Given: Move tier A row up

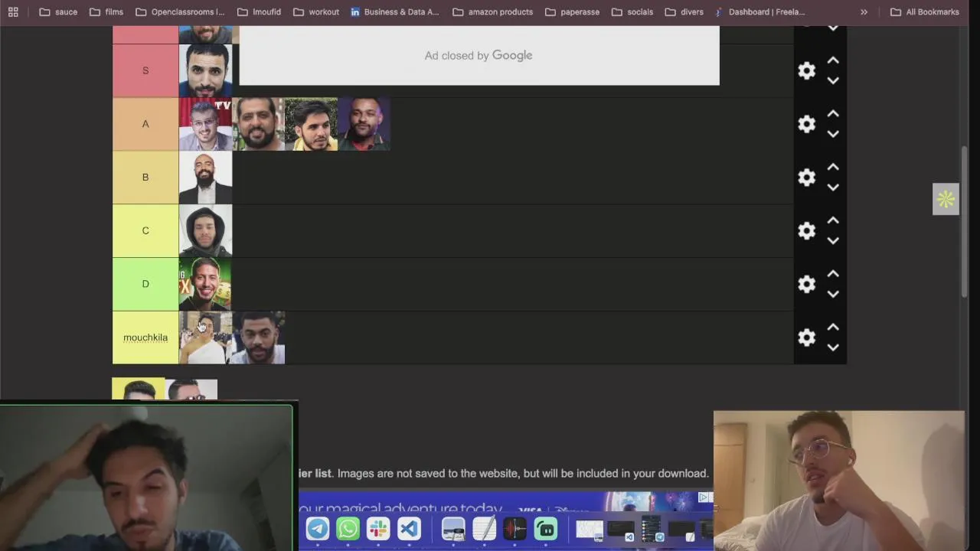Looking at the screenshot, I should [833, 114].
